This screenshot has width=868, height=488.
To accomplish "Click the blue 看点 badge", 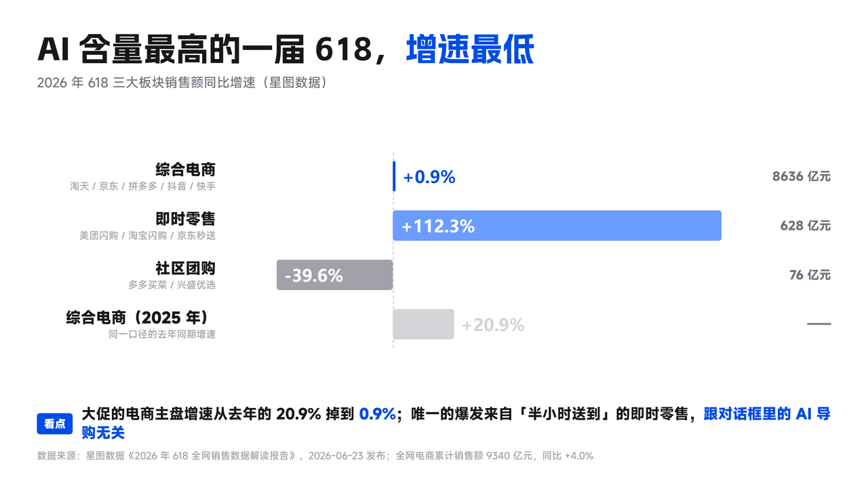I will (55, 424).
